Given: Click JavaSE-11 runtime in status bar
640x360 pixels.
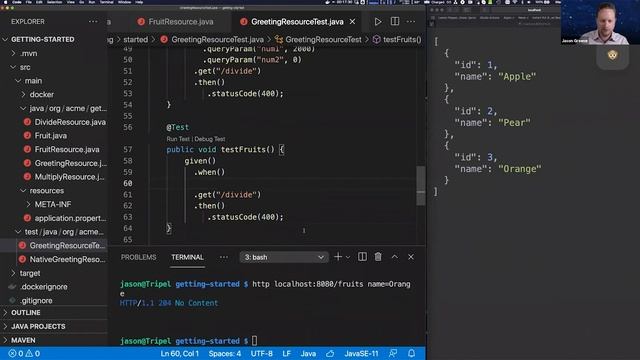Looking at the screenshot, I should 361,353.
